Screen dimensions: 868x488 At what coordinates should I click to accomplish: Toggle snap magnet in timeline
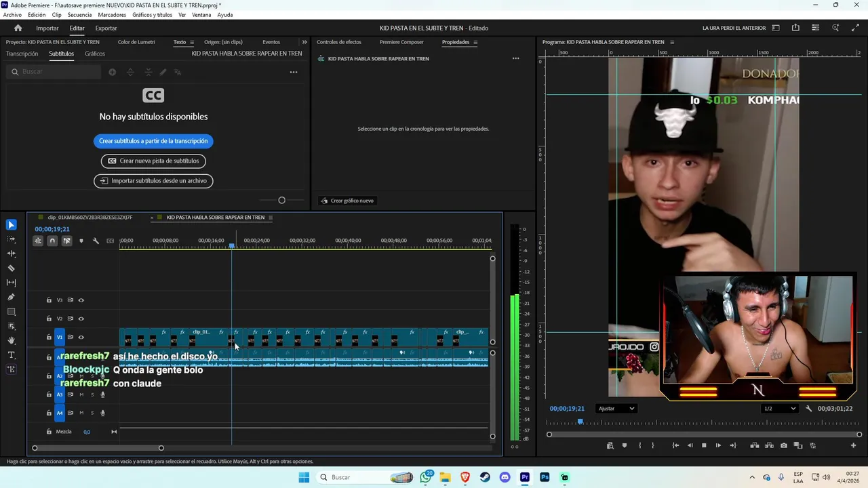coord(52,241)
